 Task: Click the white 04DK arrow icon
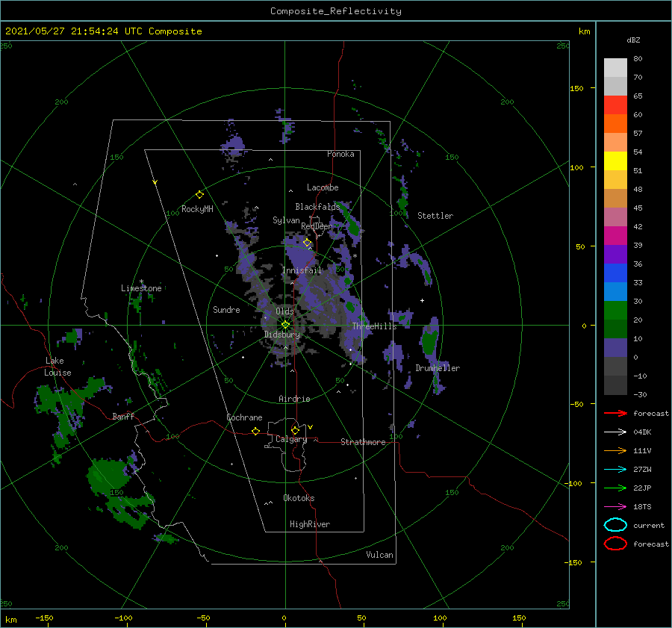tap(615, 432)
